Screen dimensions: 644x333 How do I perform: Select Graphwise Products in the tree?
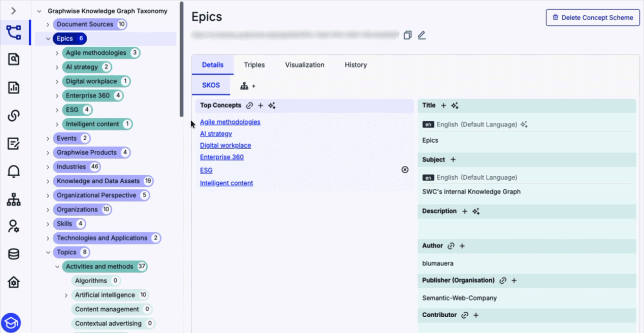coord(92,152)
